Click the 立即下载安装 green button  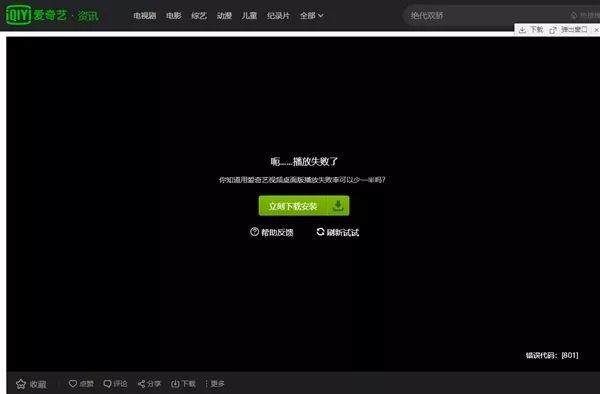point(304,206)
